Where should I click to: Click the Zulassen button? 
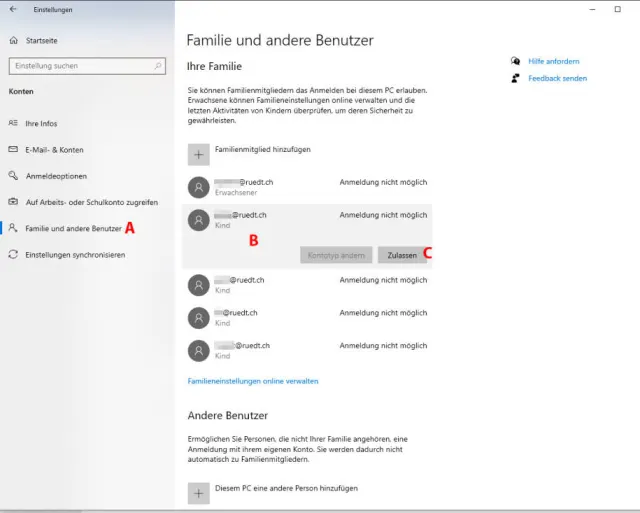coord(402,255)
